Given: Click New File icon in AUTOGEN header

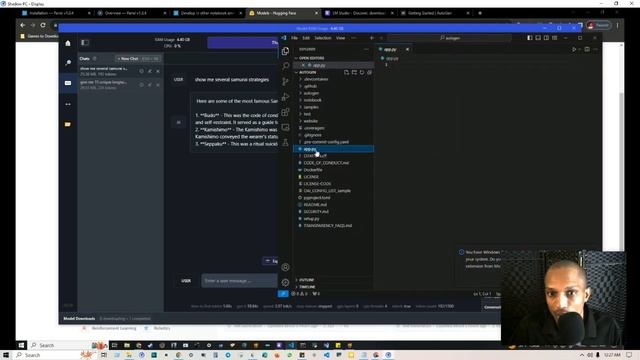Looking at the screenshot, I should [x=346, y=72].
